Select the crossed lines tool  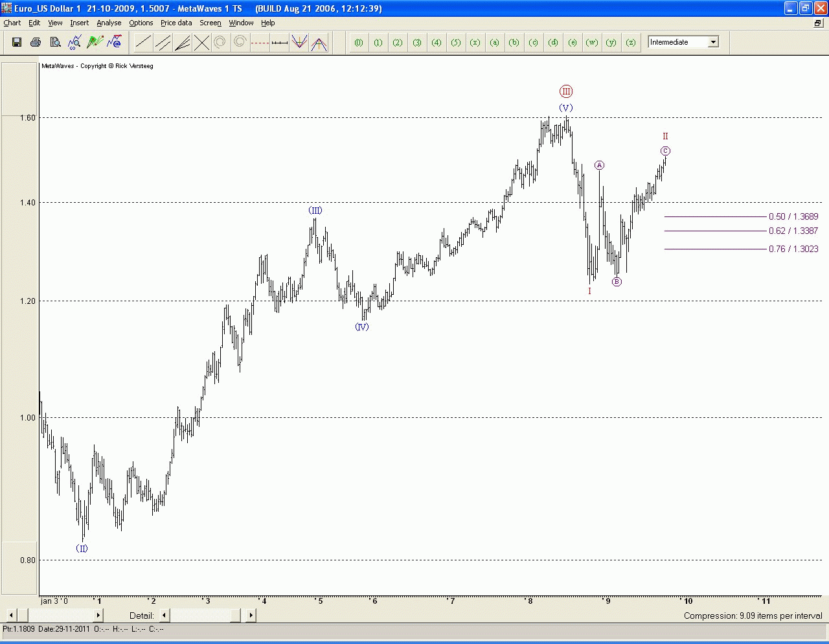(201, 43)
